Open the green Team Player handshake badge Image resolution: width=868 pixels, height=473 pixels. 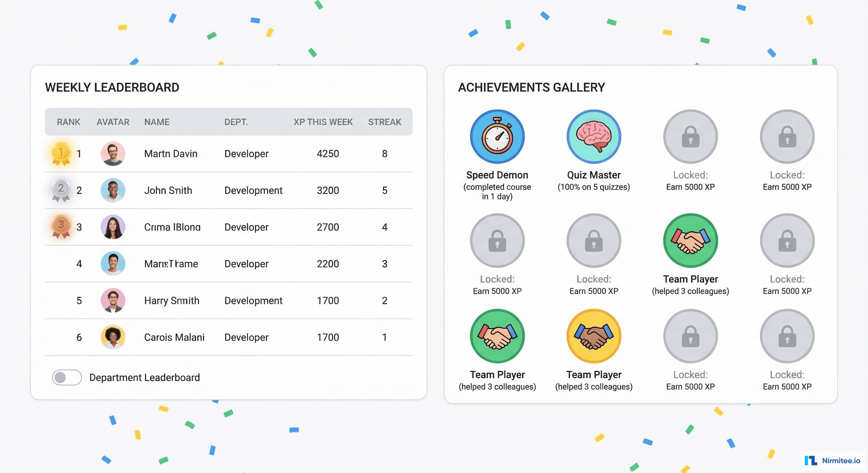(690, 240)
